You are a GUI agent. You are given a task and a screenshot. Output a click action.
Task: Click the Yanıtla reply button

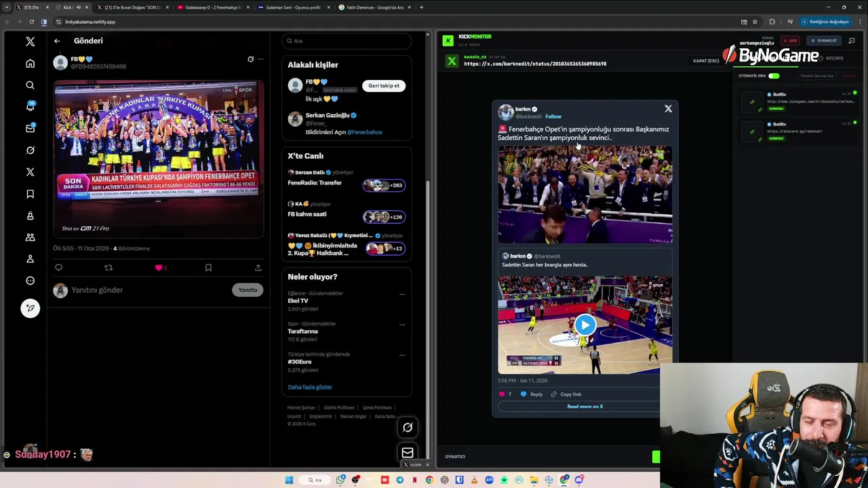(248, 290)
